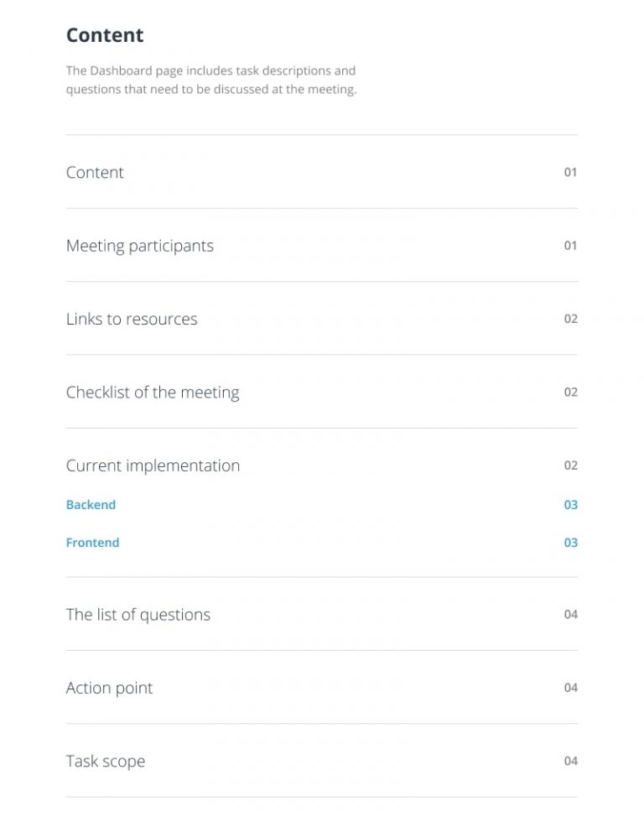Click page number 02 beside Links to resources

[x=570, y=320]
